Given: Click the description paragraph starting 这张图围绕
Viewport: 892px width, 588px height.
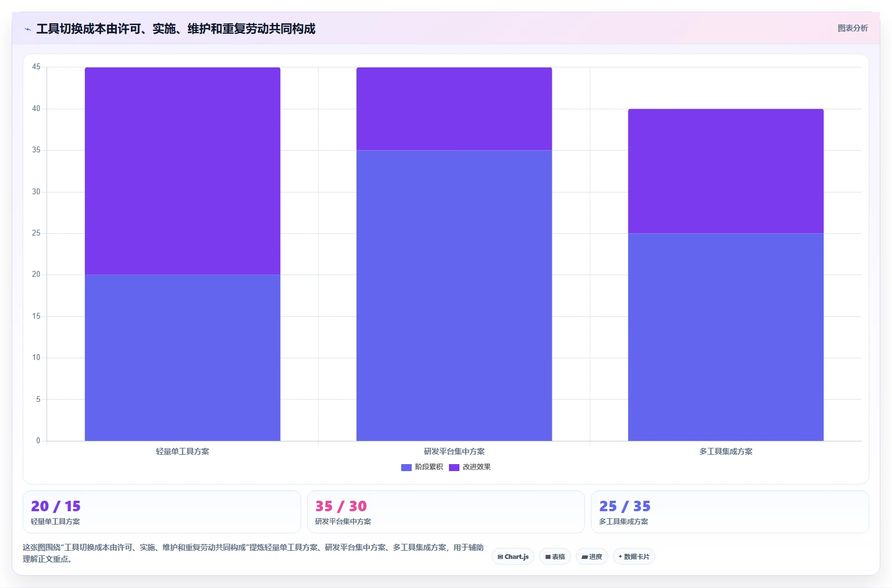Looking at the screenshot, I should 254,553.
